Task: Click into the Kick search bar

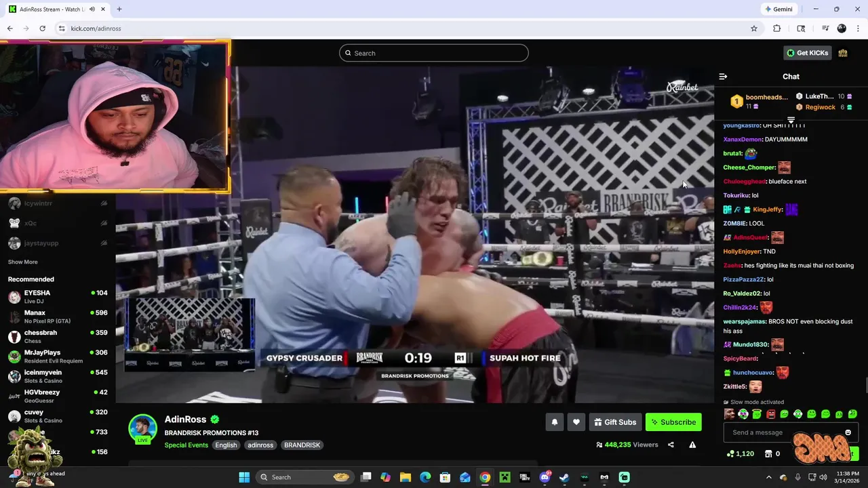Action: click(434, 53)
